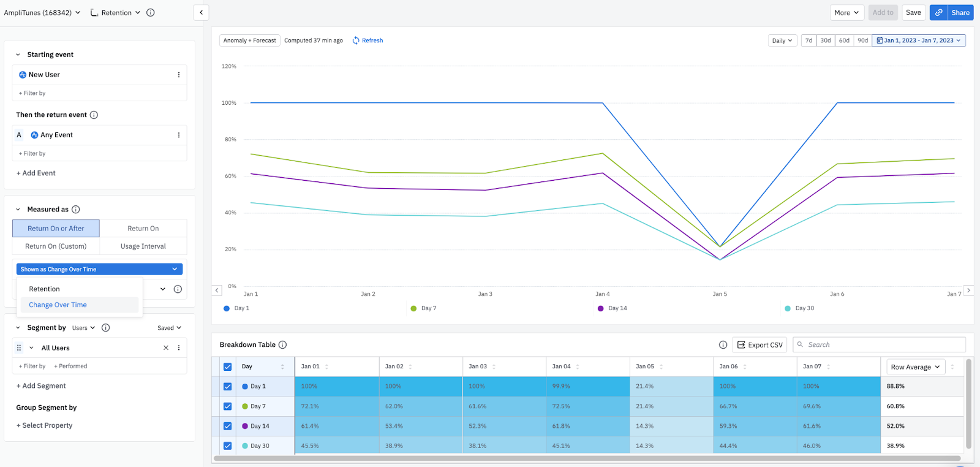Click the Save button

pyautogui.click(x=913, y=12)
